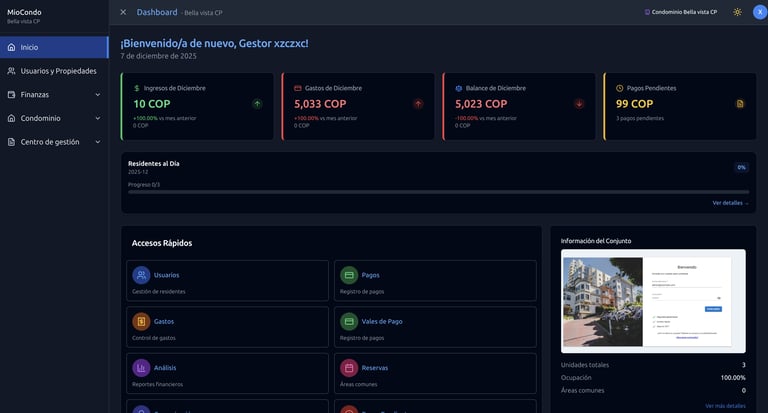Screen dimensions: 768x413
Task: Click the blue Usuarios quick-access icon
Action: tap(141, 275)
